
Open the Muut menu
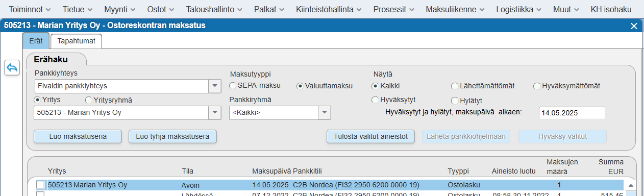coord(566,9)
